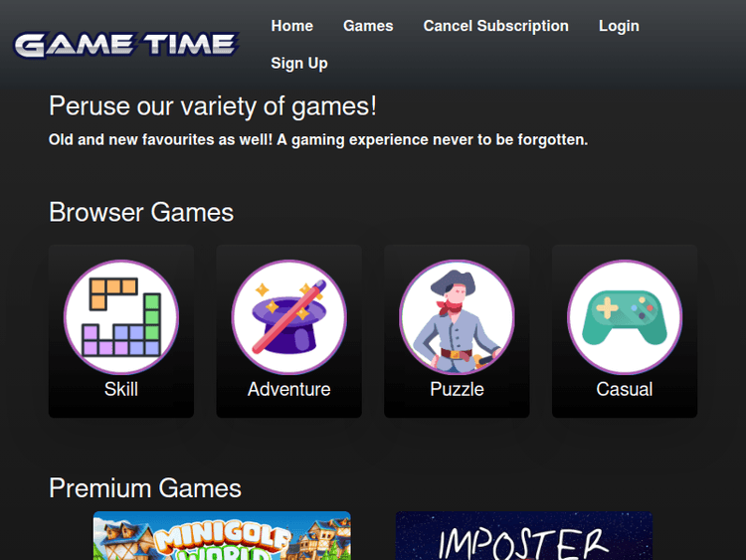Viewport: 746px width, 560px height.
Task: Open the Login page link
Action: tap(619, 26)
